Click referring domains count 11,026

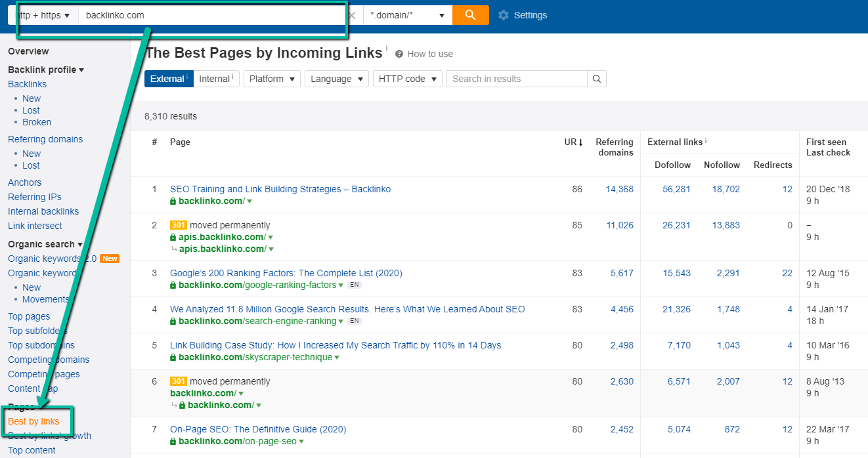click(620, 225)
